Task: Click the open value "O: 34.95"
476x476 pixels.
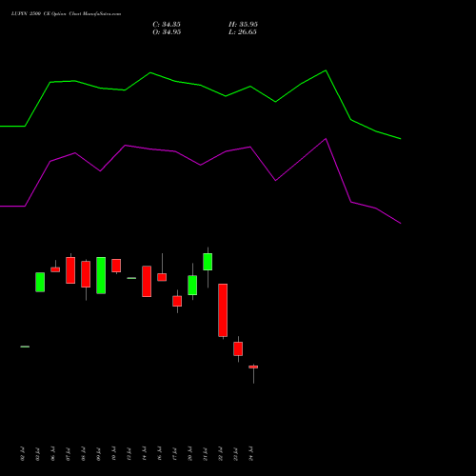Action: point(167,32)
